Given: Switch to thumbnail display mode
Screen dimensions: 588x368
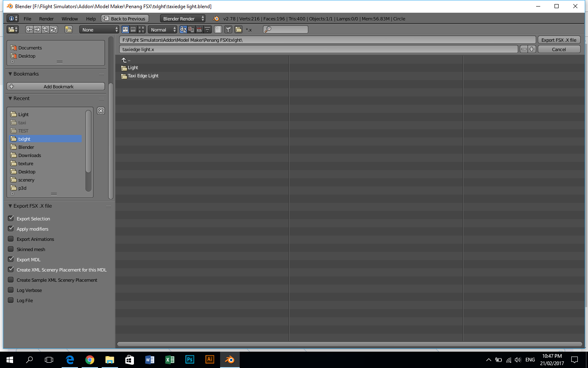Looking at the screenshot, I should (x=141, y=29).
